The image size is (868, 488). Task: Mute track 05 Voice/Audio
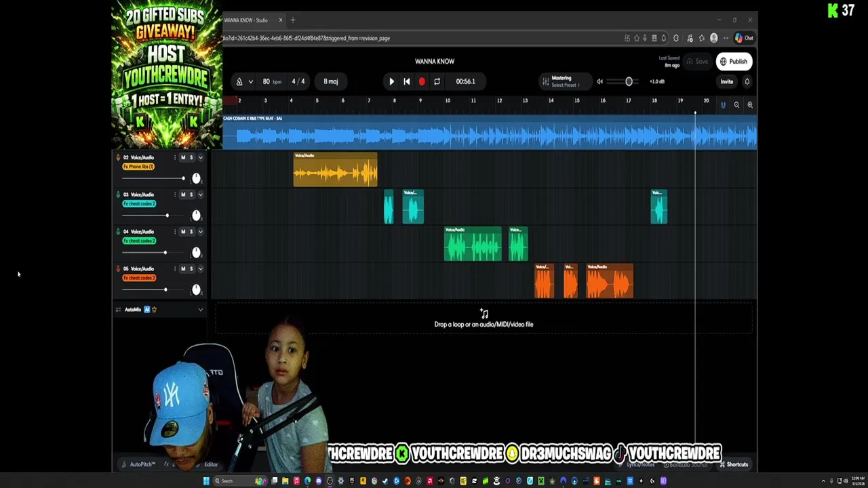[182, 269]
